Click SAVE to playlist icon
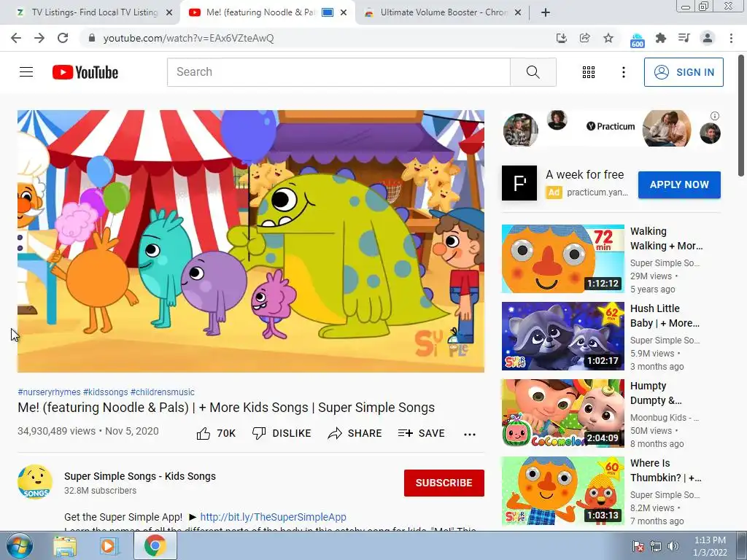The height and width of the screenshot is (560, 747). pos(422,433)
